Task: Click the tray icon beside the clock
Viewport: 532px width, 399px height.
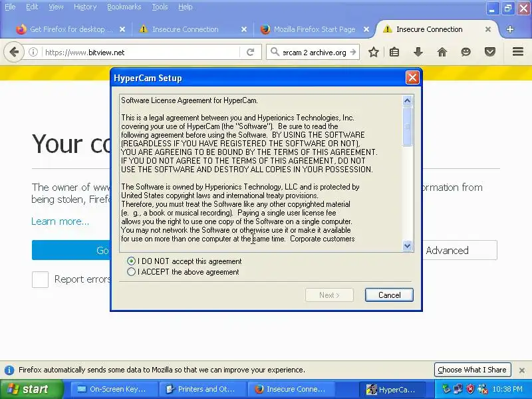Action: [482, 389]
